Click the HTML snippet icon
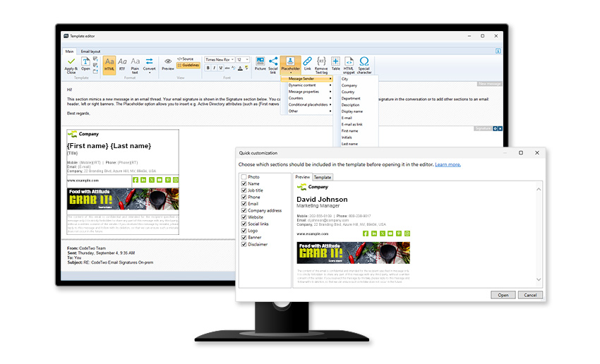This screenshot has width=600, height=364. point(349,62)
